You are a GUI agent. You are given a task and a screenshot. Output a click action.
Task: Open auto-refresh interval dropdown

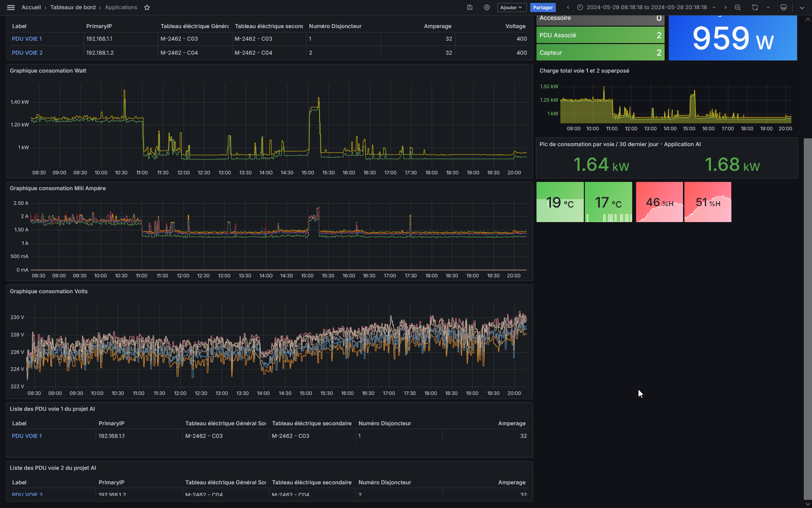(x=768, y=7)
